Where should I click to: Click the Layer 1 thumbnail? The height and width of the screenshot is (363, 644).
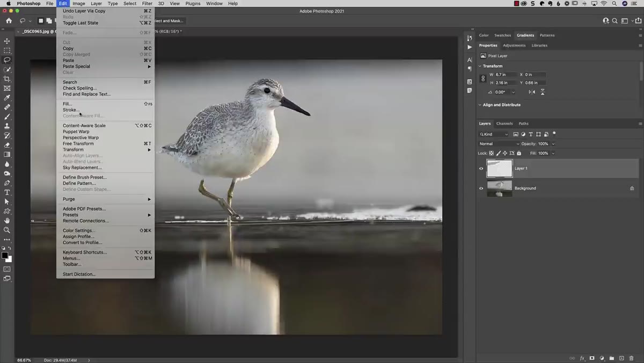click(499, 169)
